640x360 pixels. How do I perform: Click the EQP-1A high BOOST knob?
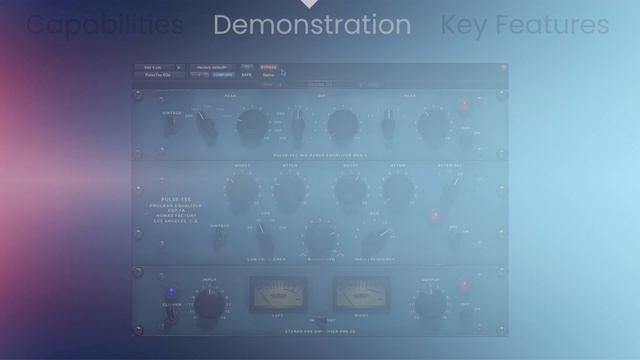pyautogui.click(x=350, y=191)
